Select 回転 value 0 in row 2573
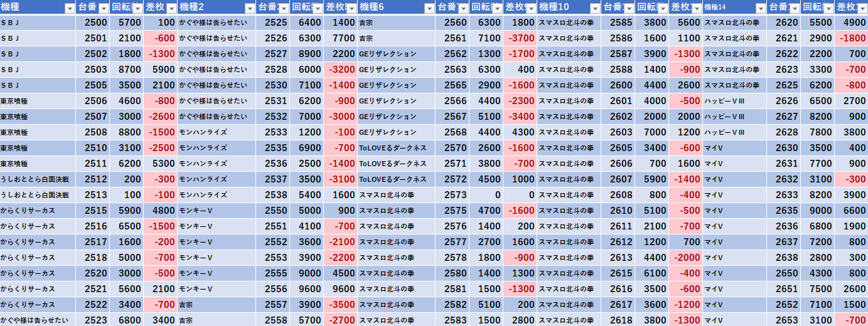 point(487,194)
